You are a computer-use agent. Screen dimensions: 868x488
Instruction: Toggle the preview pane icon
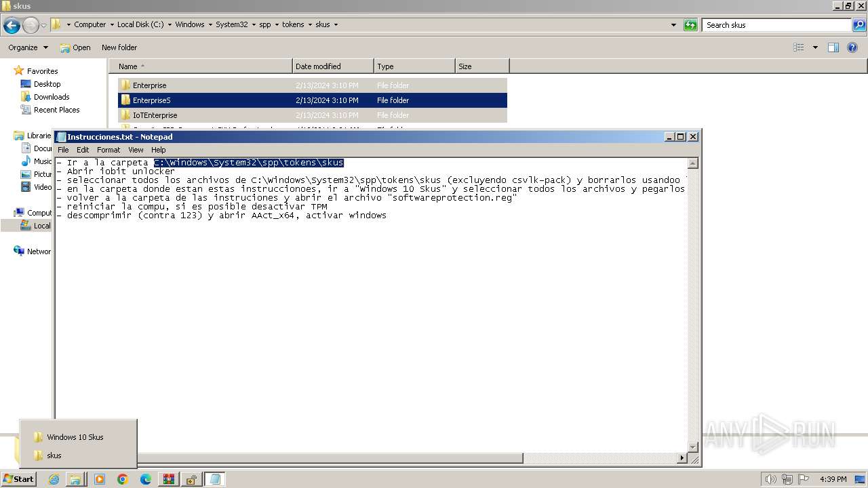(833, 47)
